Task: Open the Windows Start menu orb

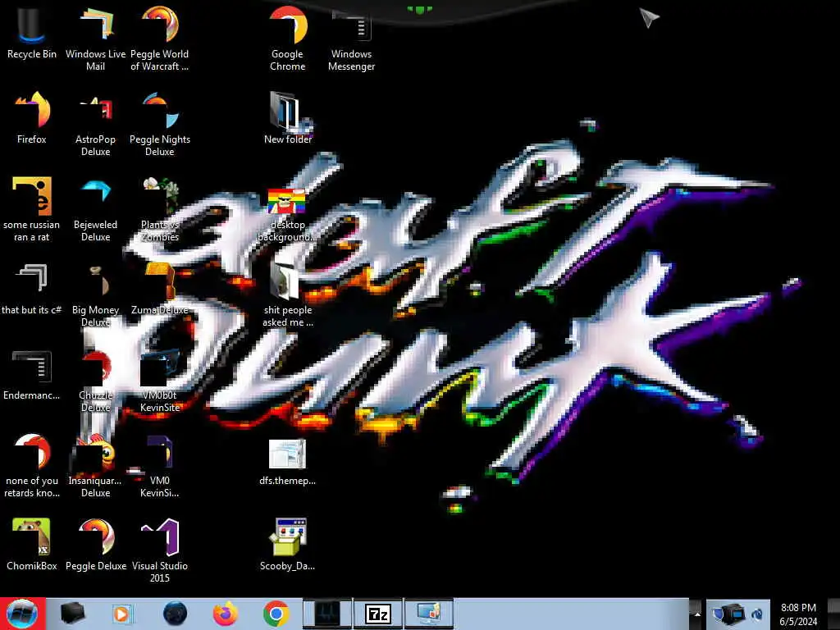Action: pyautogui.click(x=22, y=614)
